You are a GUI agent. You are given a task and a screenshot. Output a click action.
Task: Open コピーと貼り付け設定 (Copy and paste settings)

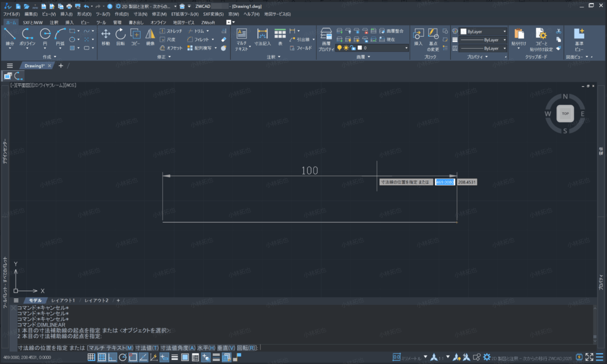(541, 39)
